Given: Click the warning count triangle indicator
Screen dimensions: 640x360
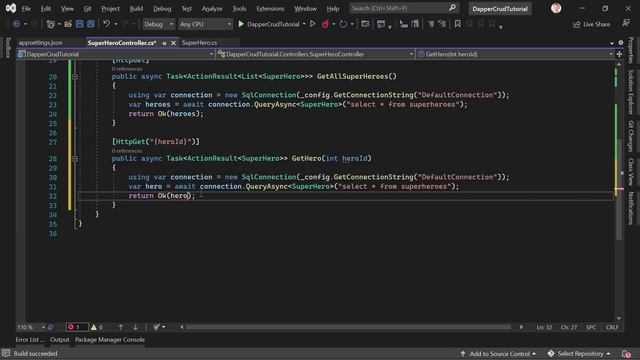Looking at the screenshot, I should tap(97, 327).
